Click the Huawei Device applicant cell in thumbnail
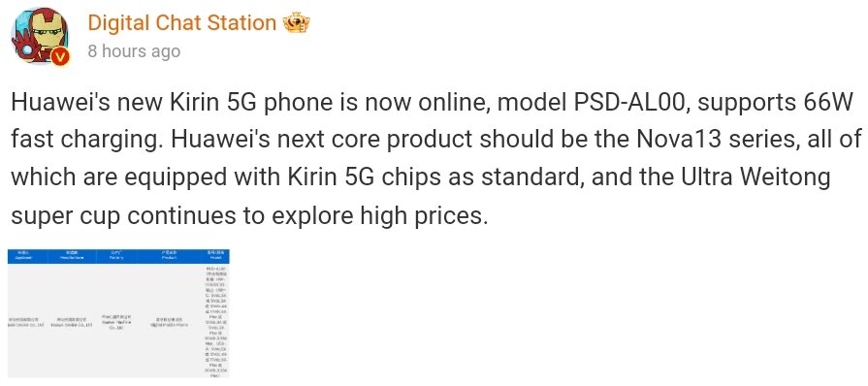Screen dimensions: 868x386 click(x=24, y=322)
